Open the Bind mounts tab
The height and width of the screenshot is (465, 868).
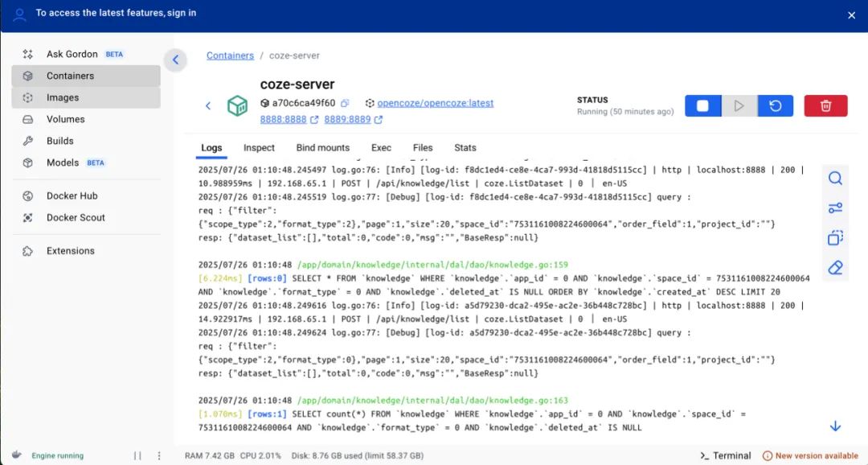click(323, 148)
